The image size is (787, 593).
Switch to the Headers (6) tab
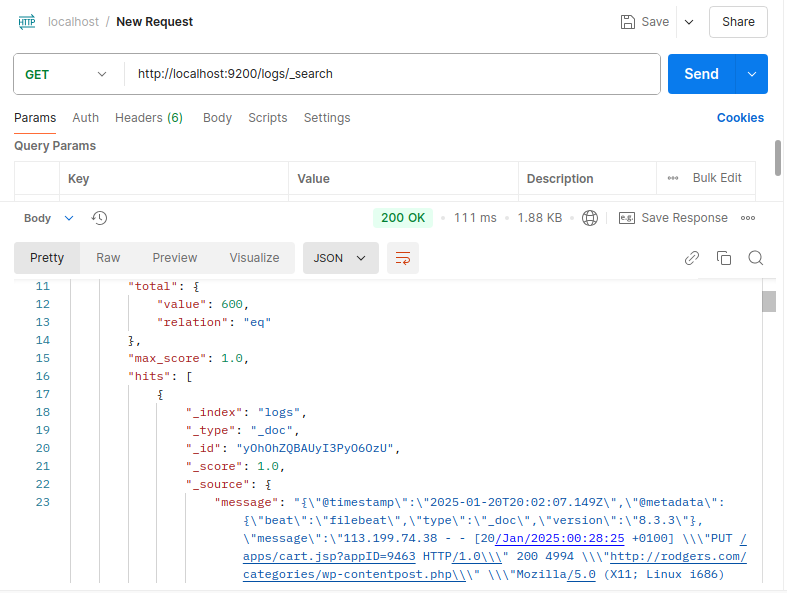[149, 118]
